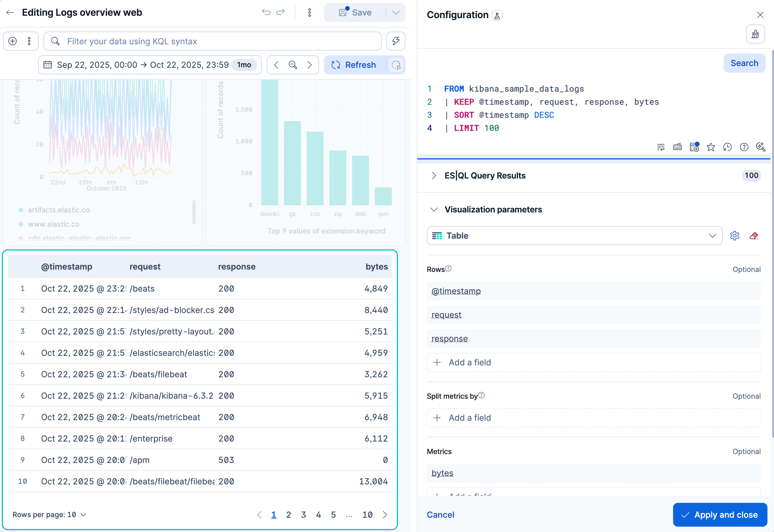The height and width of the screenshot is (532, 774).
Task: Toggle the artifacts.elastic.co legend item
Action: [59, 210]
